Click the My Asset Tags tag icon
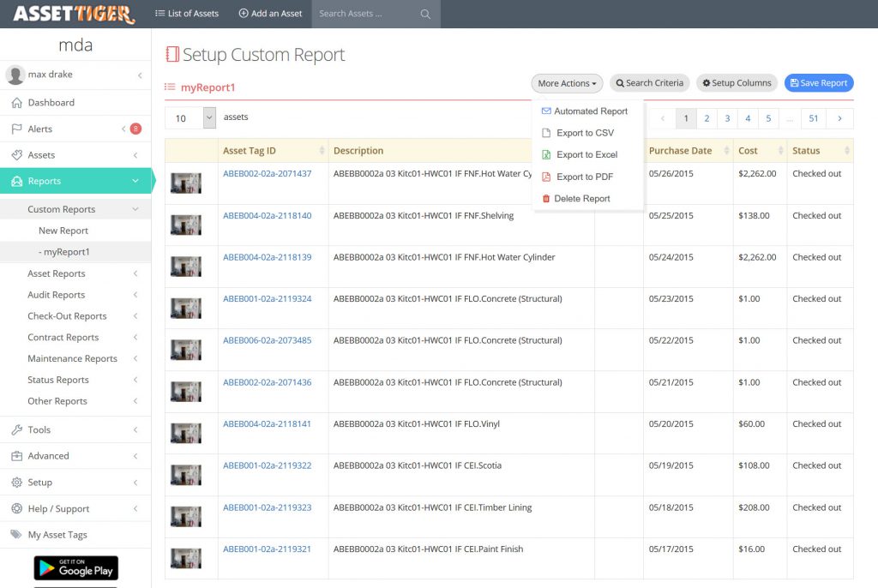The image size is (878, 588). tap(16, 535)
